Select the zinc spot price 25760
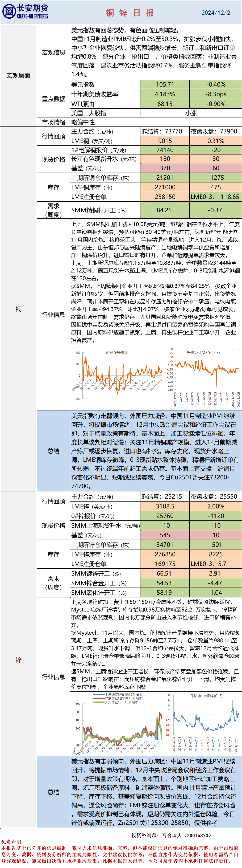The image size is (242, 868). click(x=165, y=516)
